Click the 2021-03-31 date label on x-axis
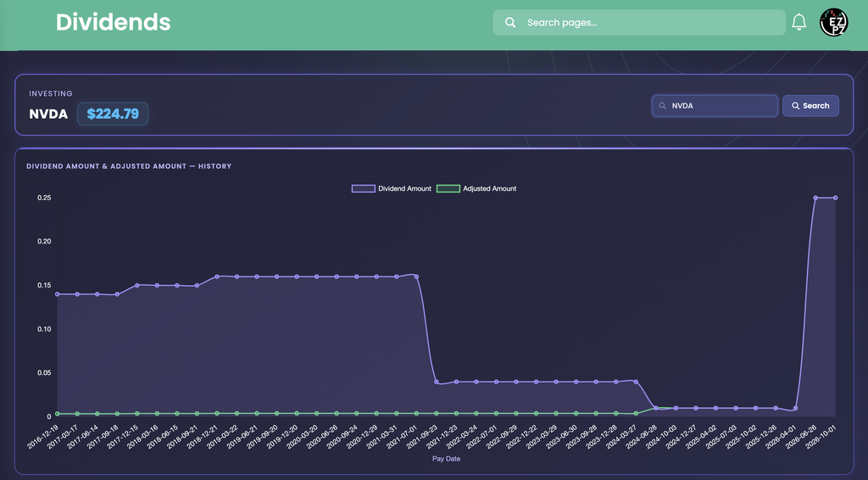Image resolution: width=868 pixels, height=480 pixels. coord(382,437)
